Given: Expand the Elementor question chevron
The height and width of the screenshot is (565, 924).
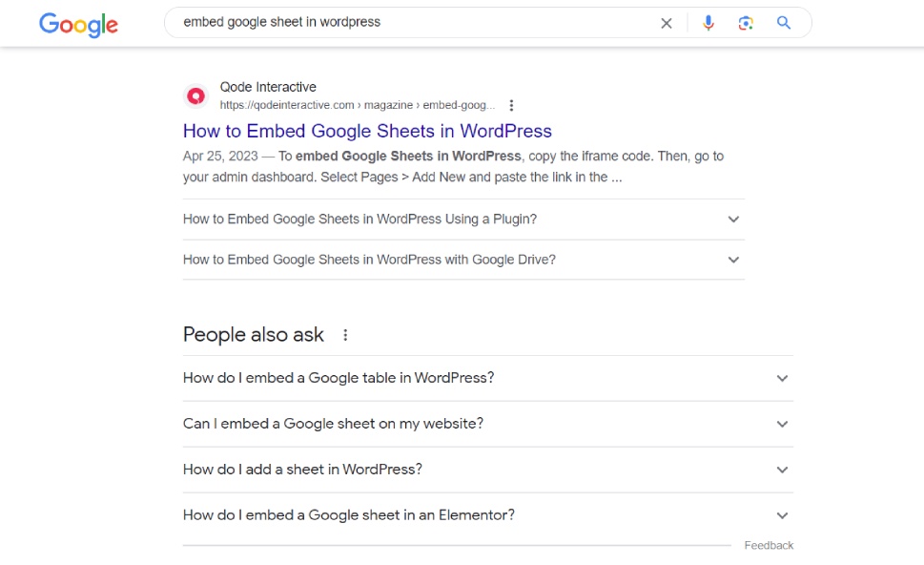Looking at the screenshot, I should (x=782, y=514).
